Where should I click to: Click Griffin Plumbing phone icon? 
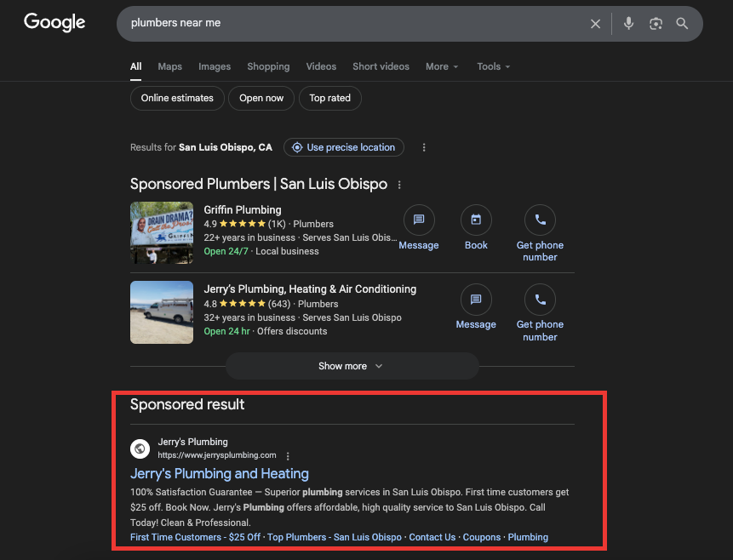540,220
